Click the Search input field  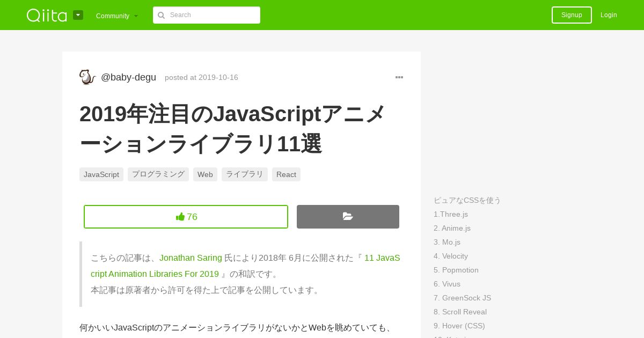(x=207, y=15)
